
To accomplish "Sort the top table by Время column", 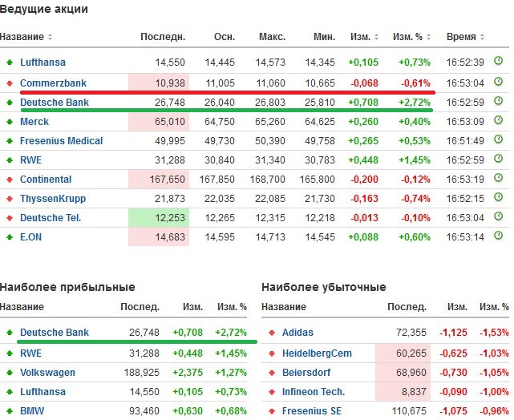I will pyautogui.click(x=462, y=37).
